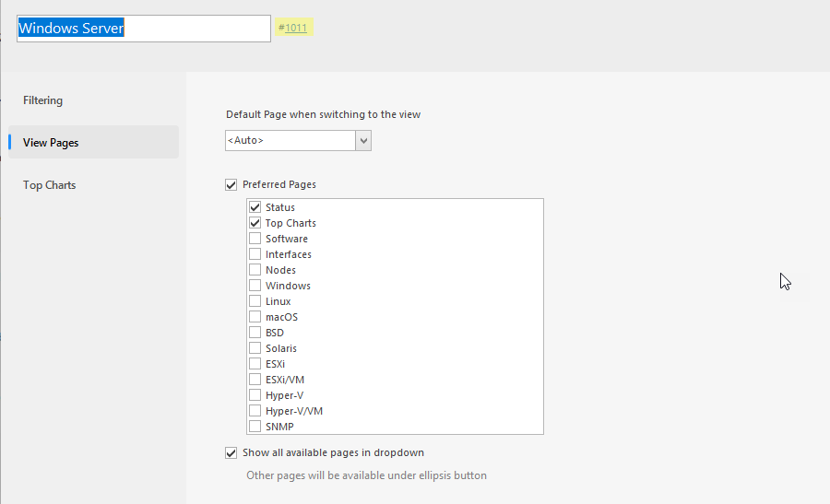The image size is (830, 504).
Task: Click the Windows Server name field
Action: [144, 29]
